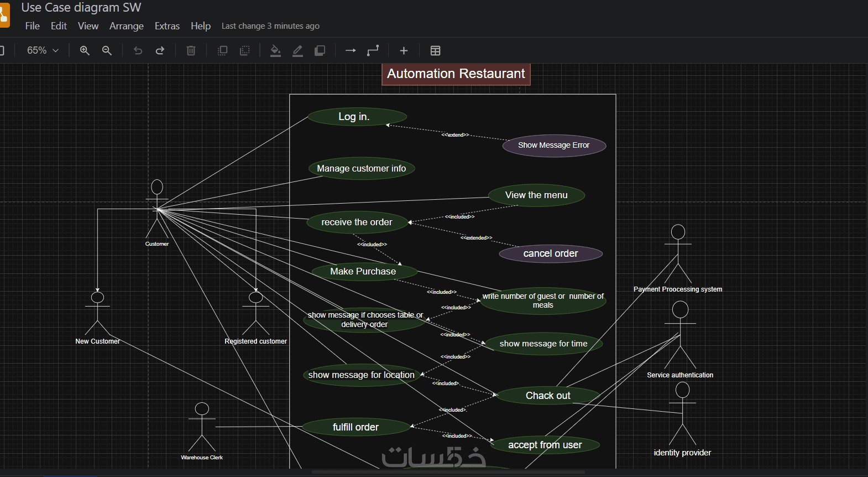868x477 pixels.
Task: Select the 'fulfill order' use case
Action: pyautogui.click(x=356, y=427)
